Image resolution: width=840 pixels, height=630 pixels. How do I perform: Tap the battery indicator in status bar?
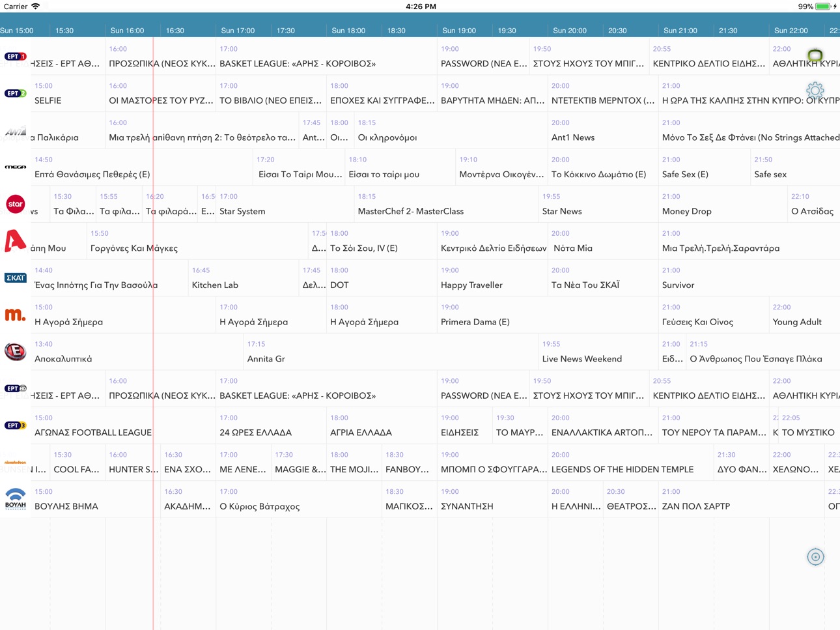(824, 7)
